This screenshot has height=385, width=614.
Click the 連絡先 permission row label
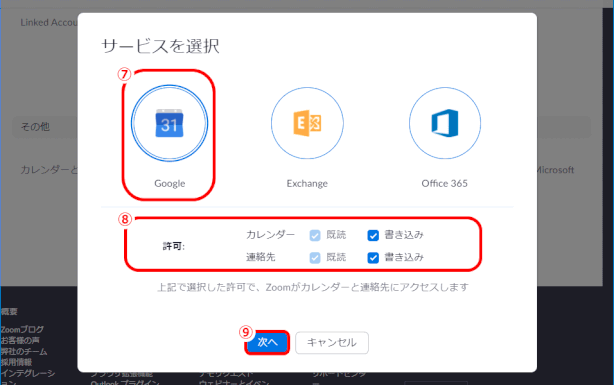point(260,257)
